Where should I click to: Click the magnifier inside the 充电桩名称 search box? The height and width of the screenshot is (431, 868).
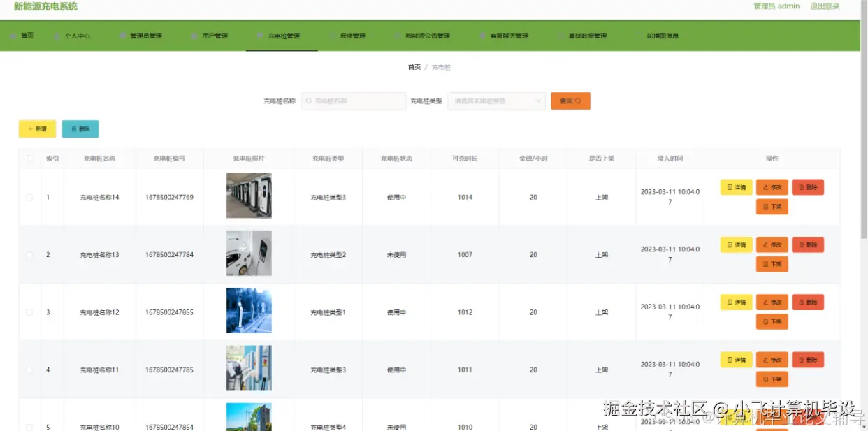(308, 101)
